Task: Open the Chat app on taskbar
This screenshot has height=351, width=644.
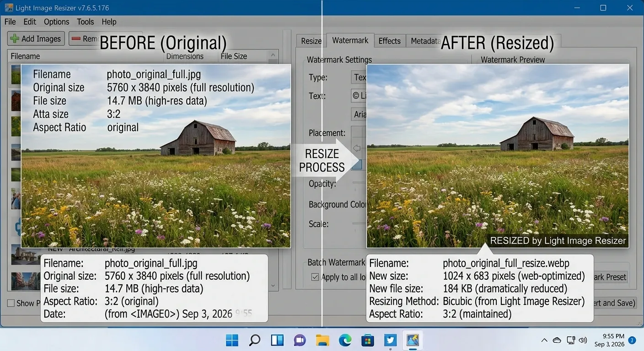Action: coord(300,340)
